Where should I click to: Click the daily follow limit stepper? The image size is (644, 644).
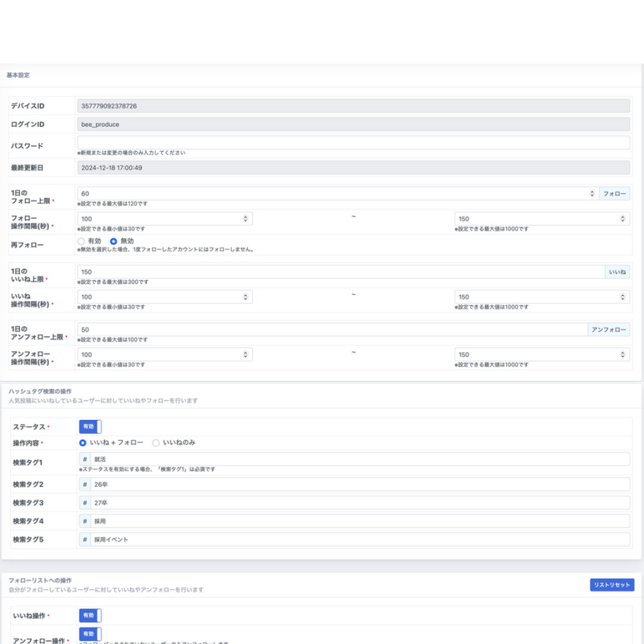click(x=592, y=193)
